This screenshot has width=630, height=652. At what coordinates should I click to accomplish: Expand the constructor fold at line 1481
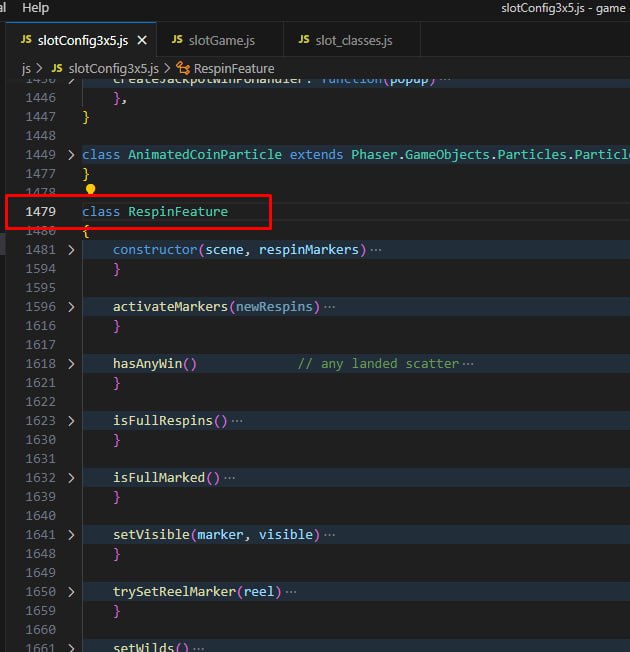click(72, 250)
